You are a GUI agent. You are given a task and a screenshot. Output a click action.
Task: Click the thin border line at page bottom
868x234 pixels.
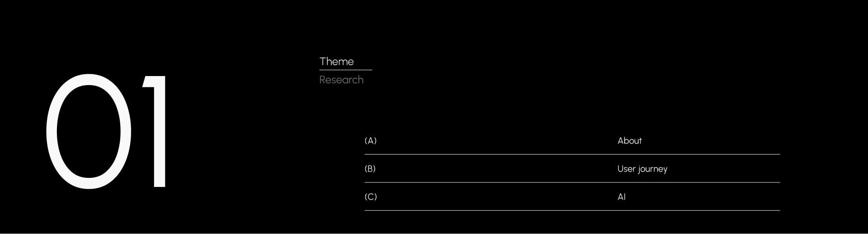434,234
